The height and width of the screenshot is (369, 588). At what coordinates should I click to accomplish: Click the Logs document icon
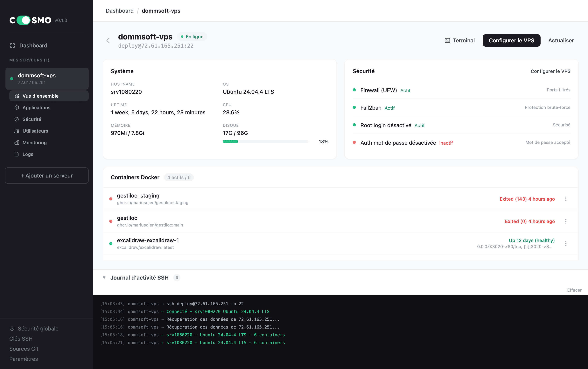(x=17, y=154)
